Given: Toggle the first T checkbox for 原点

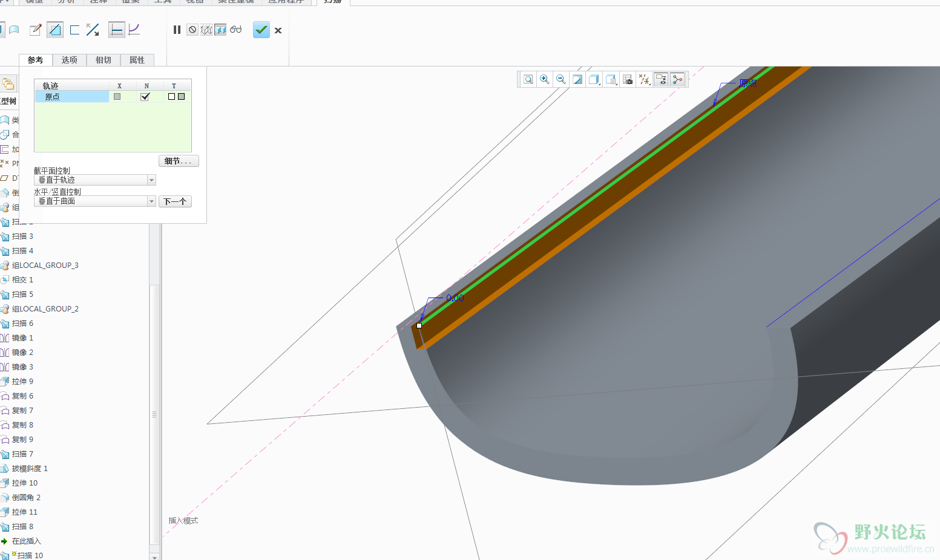Looking at the screenshot, I should tap(171, 97).
